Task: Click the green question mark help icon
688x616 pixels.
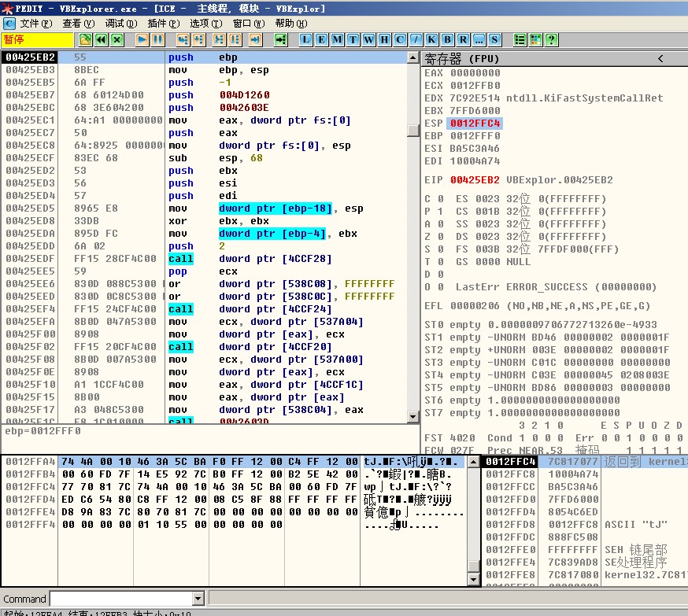Action: (552, 39)
